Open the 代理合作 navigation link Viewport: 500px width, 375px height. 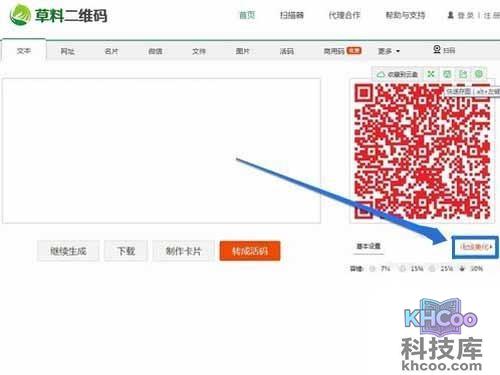tap(344, 15)
